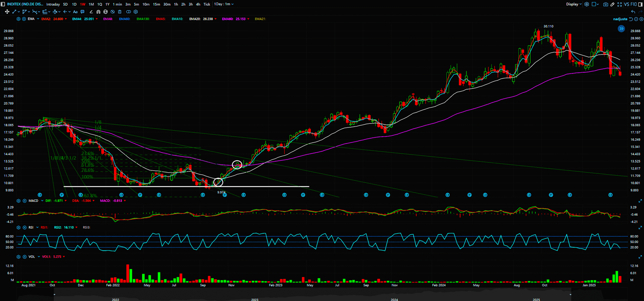This screenshot has width=644, height=301.
Task: Open the Display dropdown
Action: click(574, 4)
